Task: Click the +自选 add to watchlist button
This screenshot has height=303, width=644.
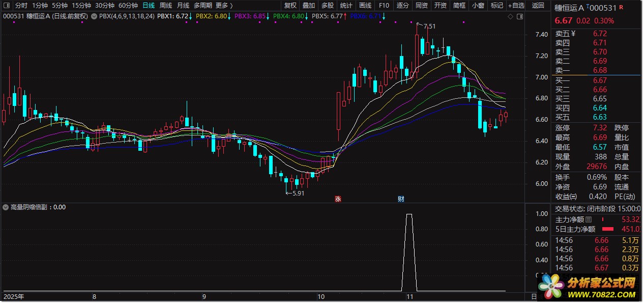Action: [x=515, y=6]
